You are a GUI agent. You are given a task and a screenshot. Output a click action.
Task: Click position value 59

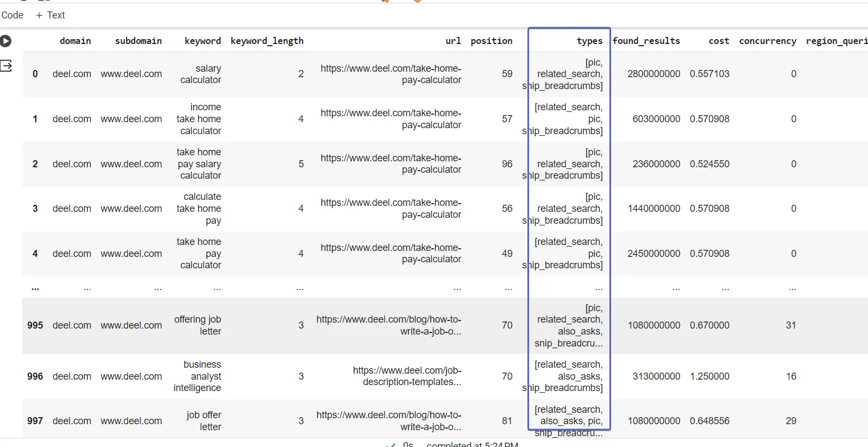[507, 74]
